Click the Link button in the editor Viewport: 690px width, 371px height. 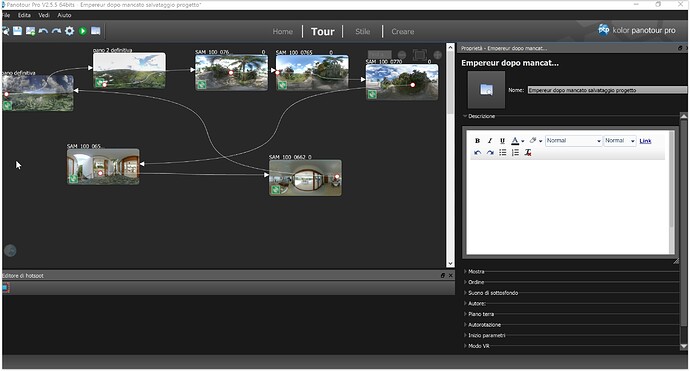pyautogui.click(x=645, y=141)
